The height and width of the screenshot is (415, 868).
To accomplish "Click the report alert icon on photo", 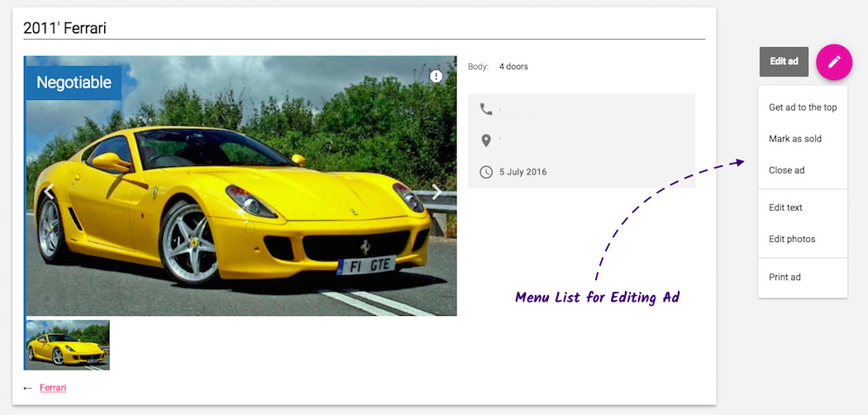I will (x=436, y=76).
